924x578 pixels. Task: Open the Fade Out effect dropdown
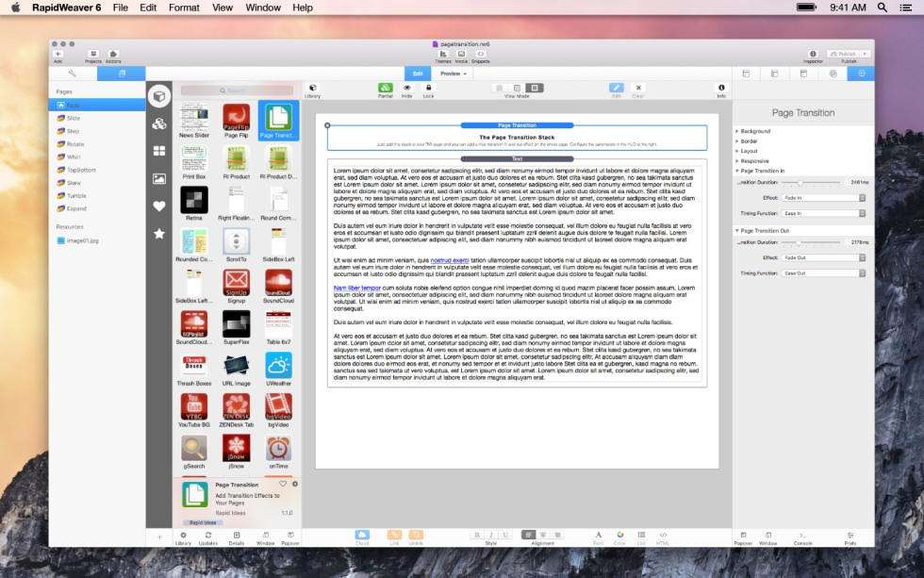click(x=824, y=257)
